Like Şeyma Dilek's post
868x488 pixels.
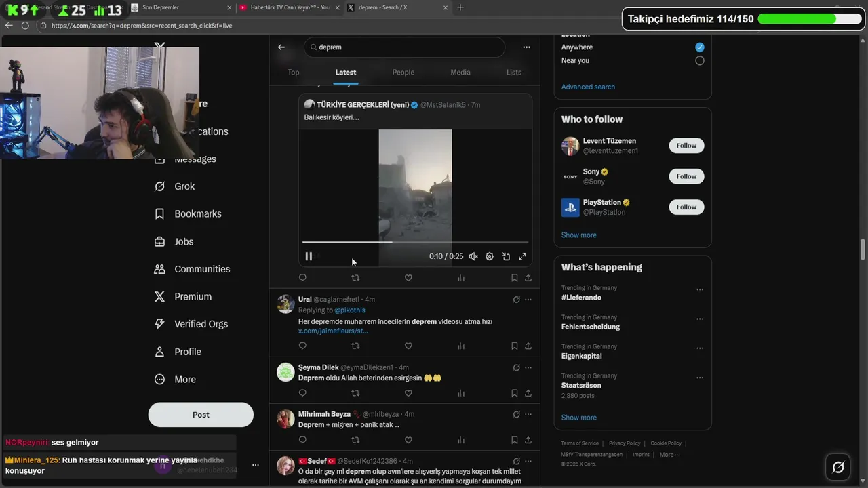coord(408,393)
